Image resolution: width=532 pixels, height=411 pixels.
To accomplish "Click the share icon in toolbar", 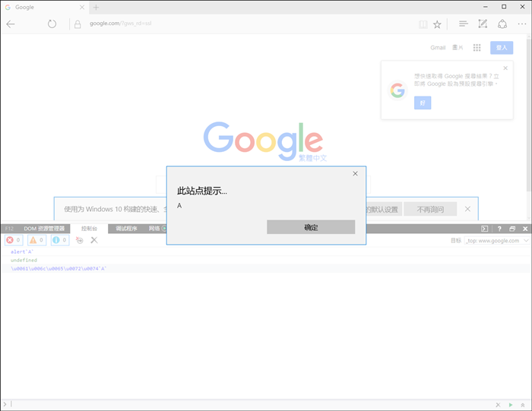I will tap(502, 24).
